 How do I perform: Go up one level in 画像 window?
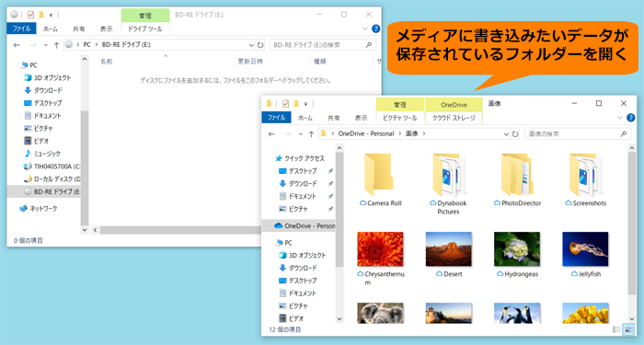(311, 134)
